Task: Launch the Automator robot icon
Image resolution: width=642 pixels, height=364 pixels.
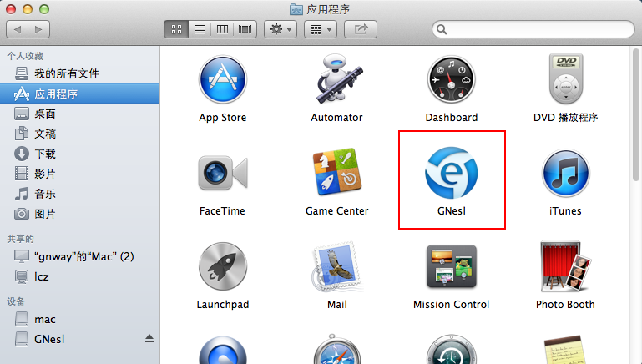Action: (x=336, y=80)
